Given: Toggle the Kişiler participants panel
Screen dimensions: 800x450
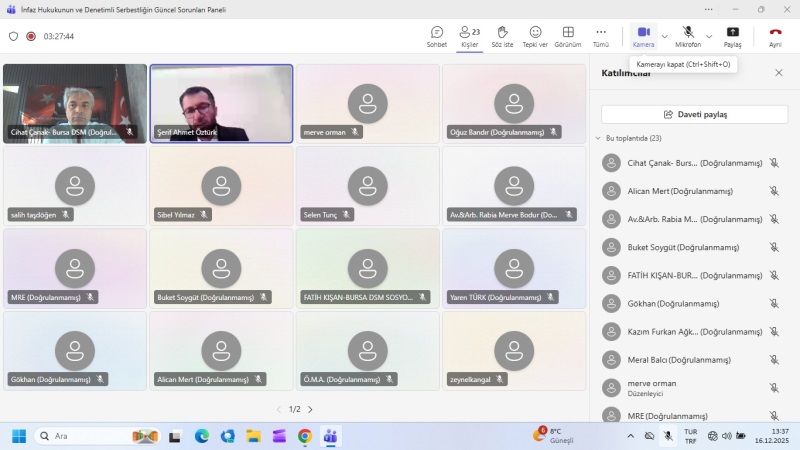Looking at the screenshot, I should (x=469, y=36).
